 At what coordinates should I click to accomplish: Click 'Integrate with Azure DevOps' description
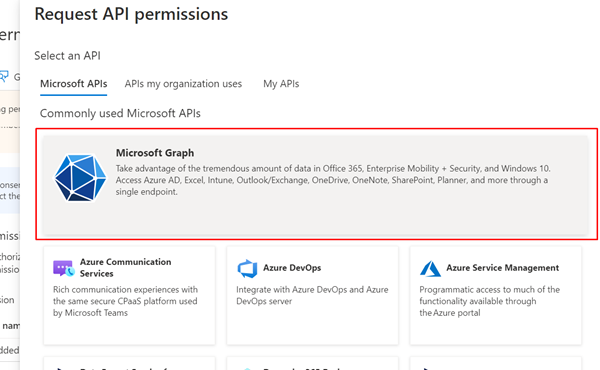312,295
